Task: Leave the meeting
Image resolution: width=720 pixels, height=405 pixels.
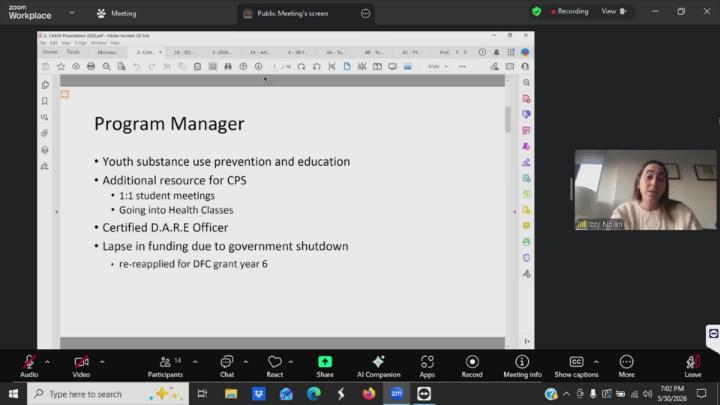Action: 692,364
